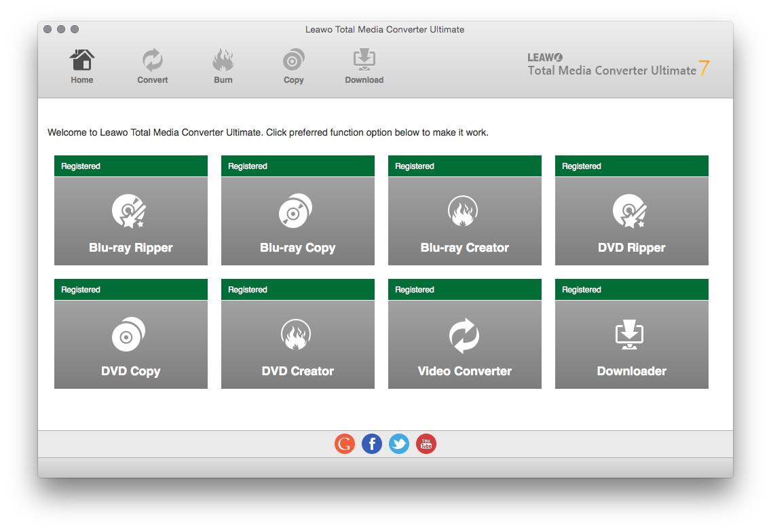The image size is (771, 532).
Task: Select the Copy disc toolbar icon
Action: point(294,60)
